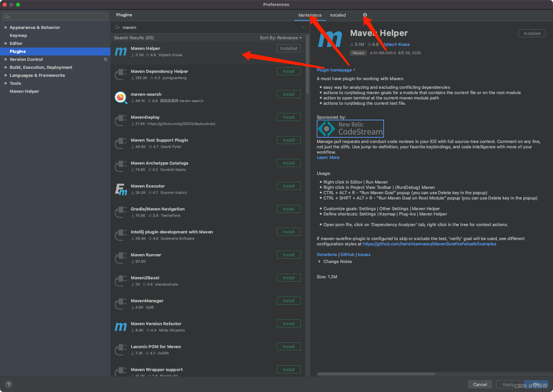Click the Maven Helper list icon
553x392 pixels.
click(x=120, y=52)
